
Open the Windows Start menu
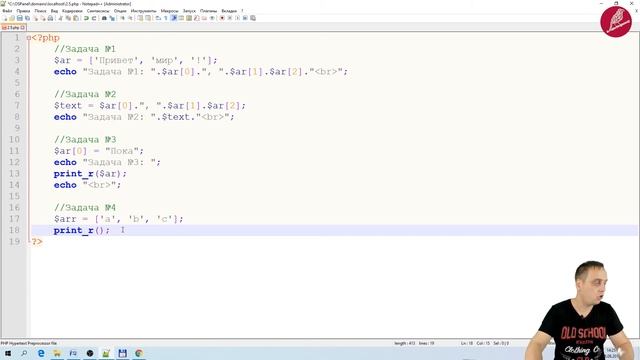8,353
